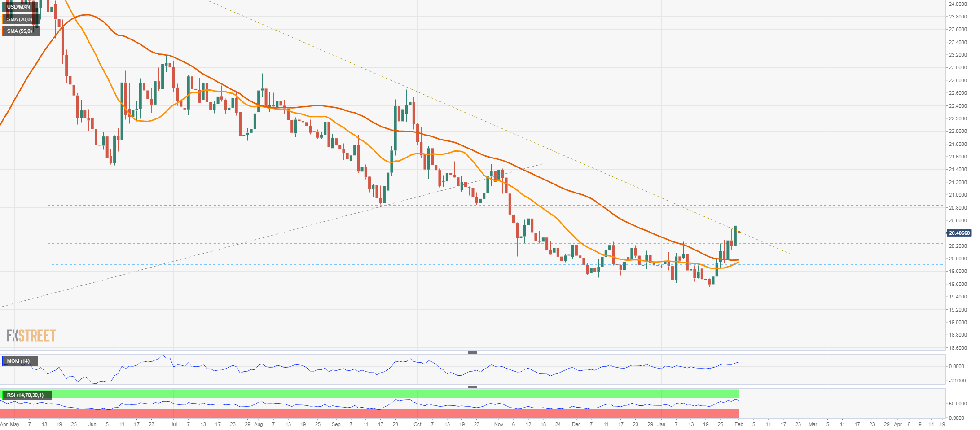Click the May label on date axis

pyautogui.click(x=15, y=424)
